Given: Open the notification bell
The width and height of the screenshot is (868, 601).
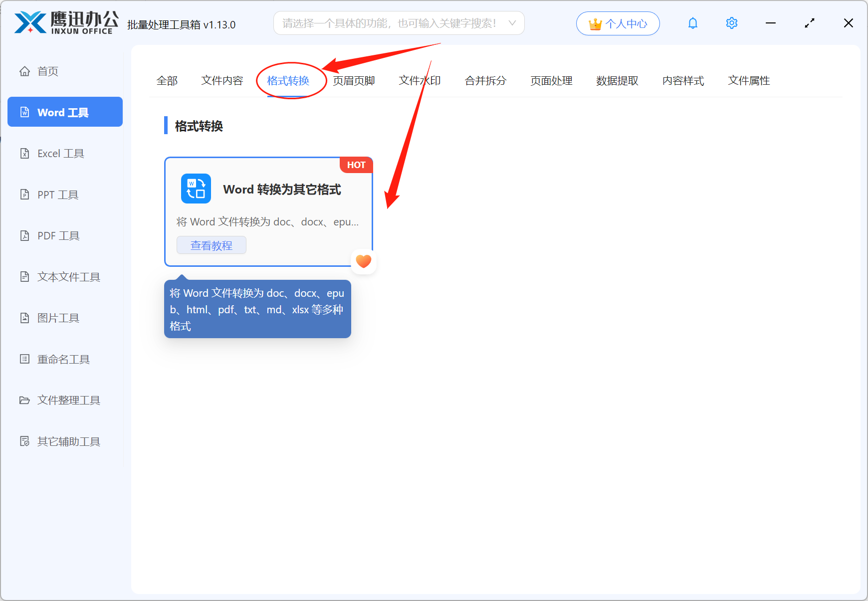Looking at the screenshot, I should tap(692, 23).
